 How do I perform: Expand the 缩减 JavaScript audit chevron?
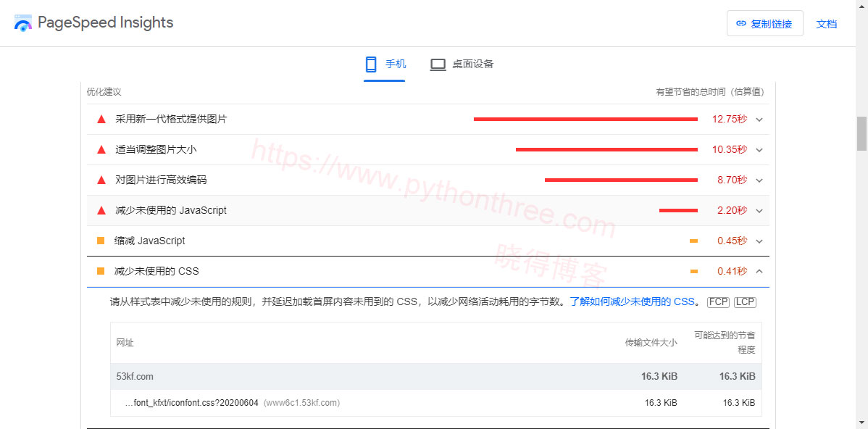click(x=759, y=241)
